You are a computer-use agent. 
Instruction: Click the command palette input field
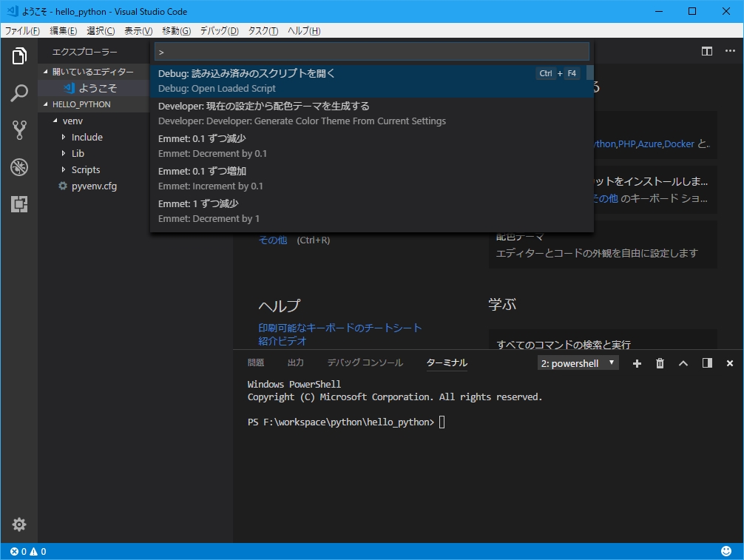point(372,52)
